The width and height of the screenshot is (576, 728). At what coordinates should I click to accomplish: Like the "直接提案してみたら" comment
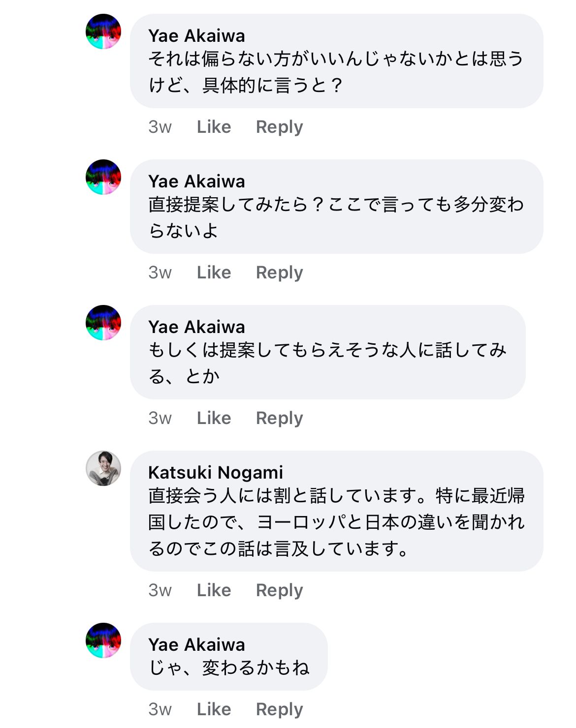click(x=214, y=273)
